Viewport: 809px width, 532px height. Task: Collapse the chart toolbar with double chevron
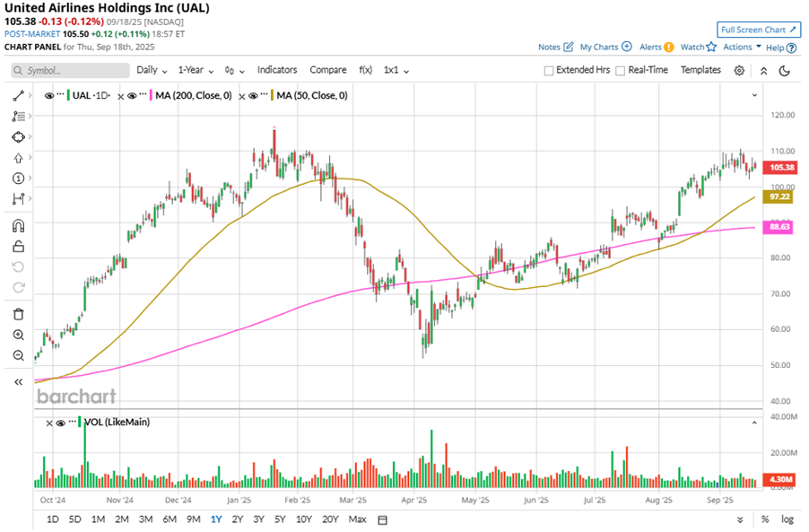click(763, 71)
